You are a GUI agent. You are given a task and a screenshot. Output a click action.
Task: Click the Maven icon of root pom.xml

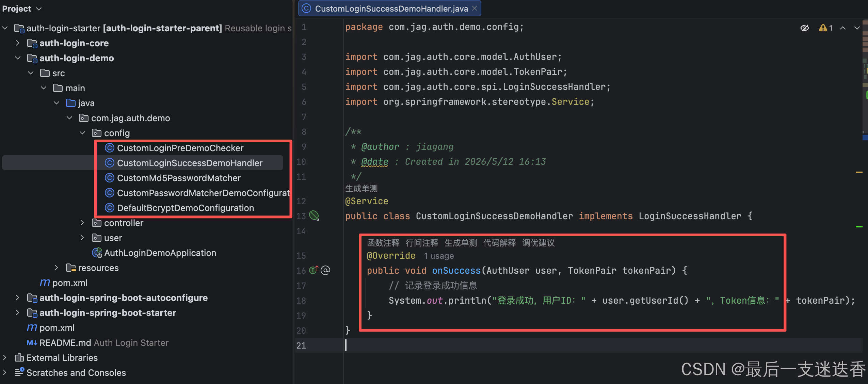click(32, 328)
